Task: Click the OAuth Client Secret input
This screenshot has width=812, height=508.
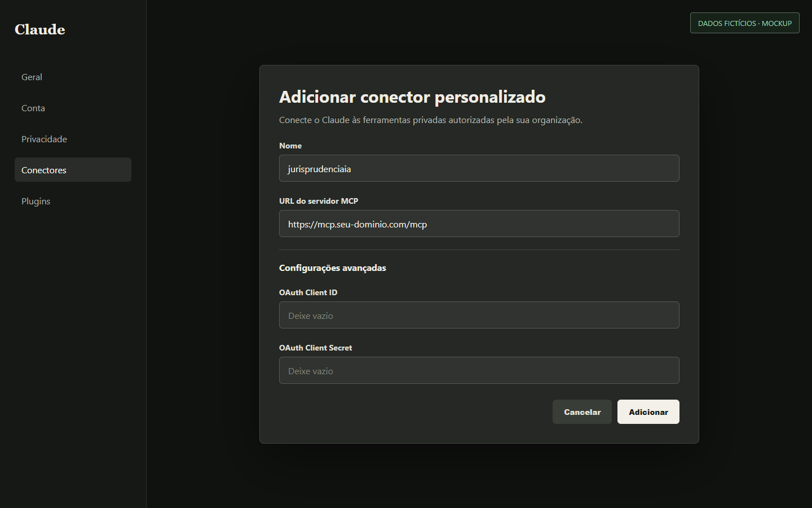Action: (x=479, y=370)
